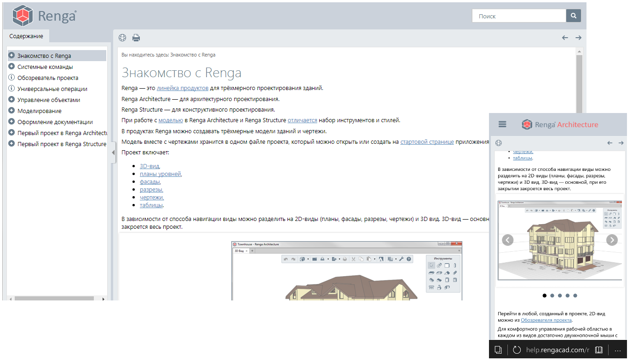Switch to the Содержание tab
644x362 pixels.
[26, 36]
